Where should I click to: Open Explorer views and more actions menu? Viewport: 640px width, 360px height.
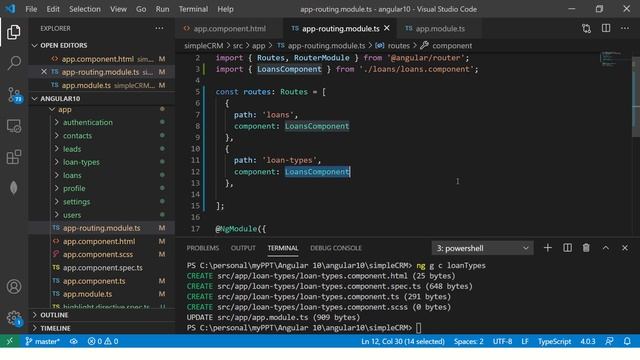(x=159, y=28)
